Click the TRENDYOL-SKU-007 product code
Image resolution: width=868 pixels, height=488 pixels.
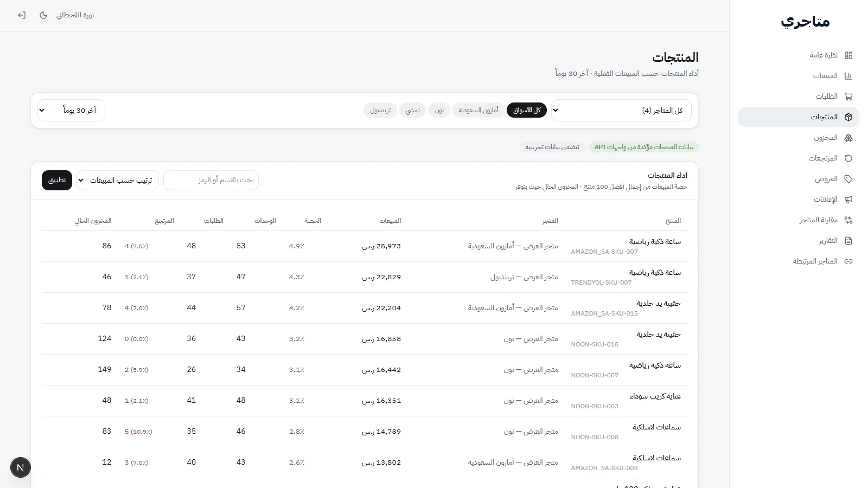(x=601, y=282)
